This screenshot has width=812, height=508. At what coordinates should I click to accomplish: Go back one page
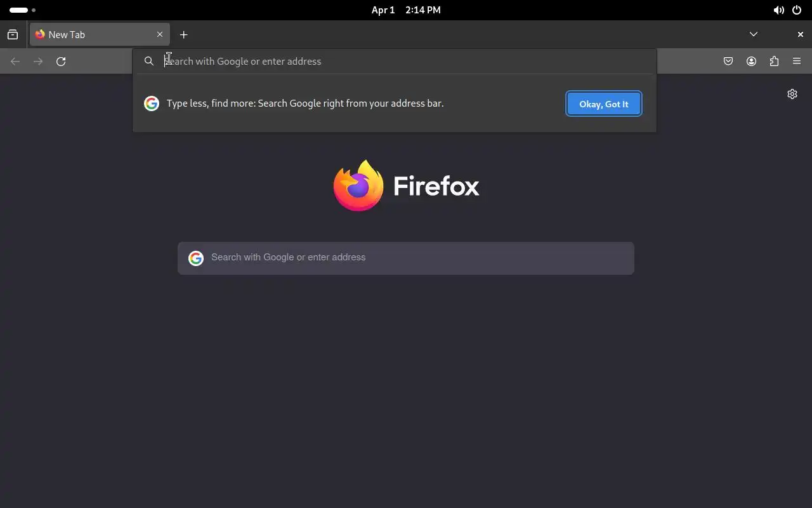tap(15, 62)
